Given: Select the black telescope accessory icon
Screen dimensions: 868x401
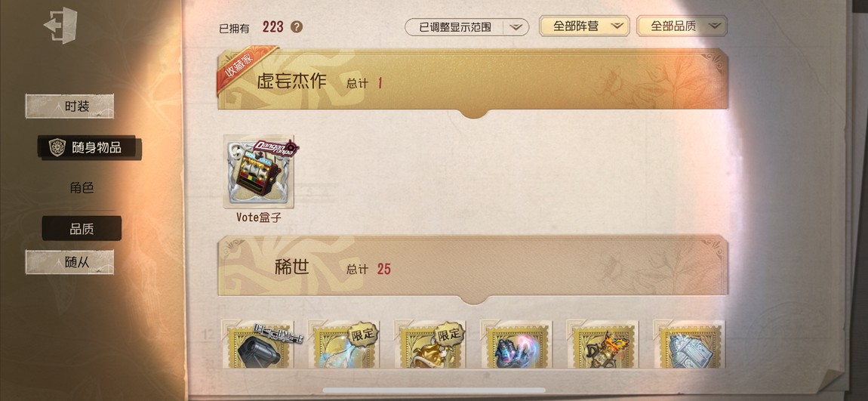Looking at the screenshot, I should tap(258, 344).
